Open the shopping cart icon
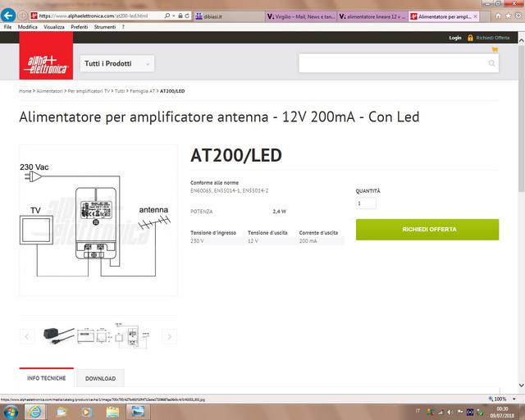 point(495,49)
